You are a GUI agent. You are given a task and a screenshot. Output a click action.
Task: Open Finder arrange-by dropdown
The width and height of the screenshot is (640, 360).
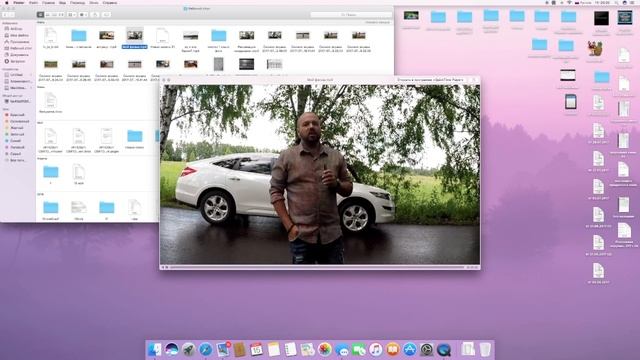coord(71,15)
